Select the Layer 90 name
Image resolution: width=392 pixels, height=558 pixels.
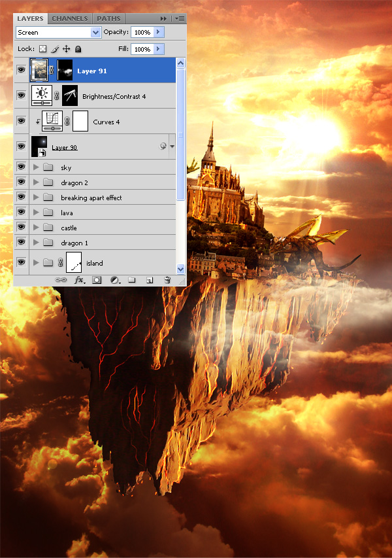coord(64,147)
